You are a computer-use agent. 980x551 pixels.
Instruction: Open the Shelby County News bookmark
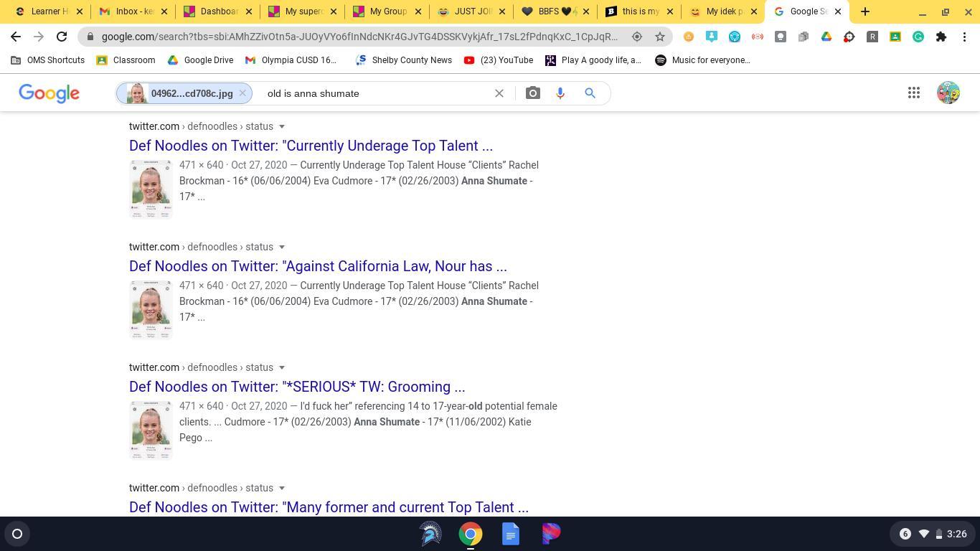click(404, 60)
